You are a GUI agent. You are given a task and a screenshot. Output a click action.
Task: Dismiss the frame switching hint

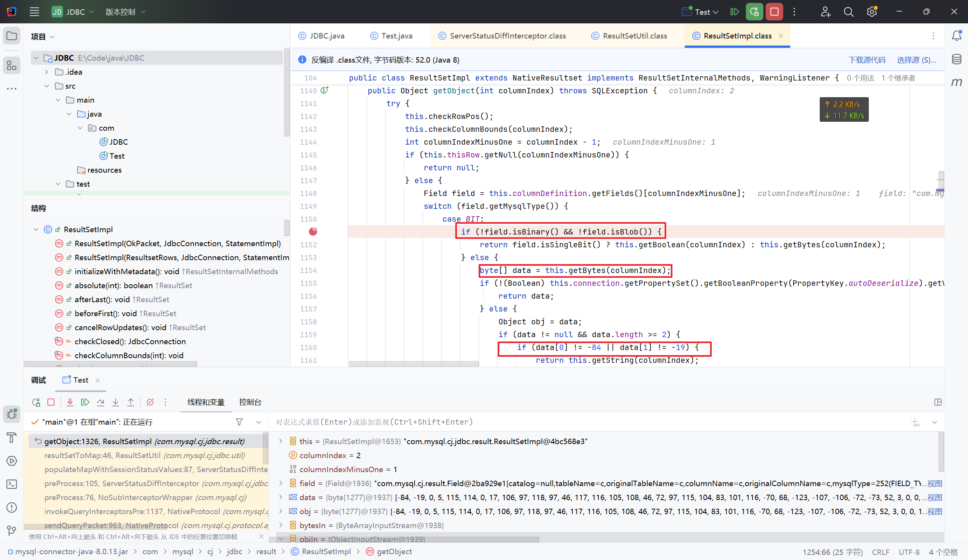click(261, 536)
